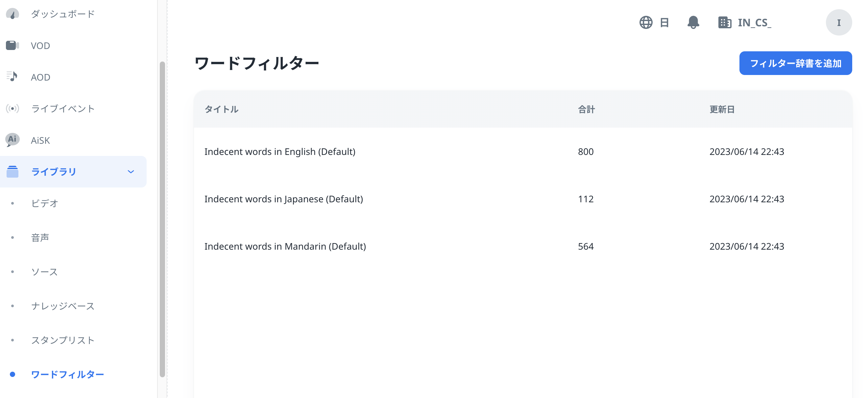Select Indecent words in Mandarin row
Viewport: 868px width, 398px height.
(x=285, y=246)
